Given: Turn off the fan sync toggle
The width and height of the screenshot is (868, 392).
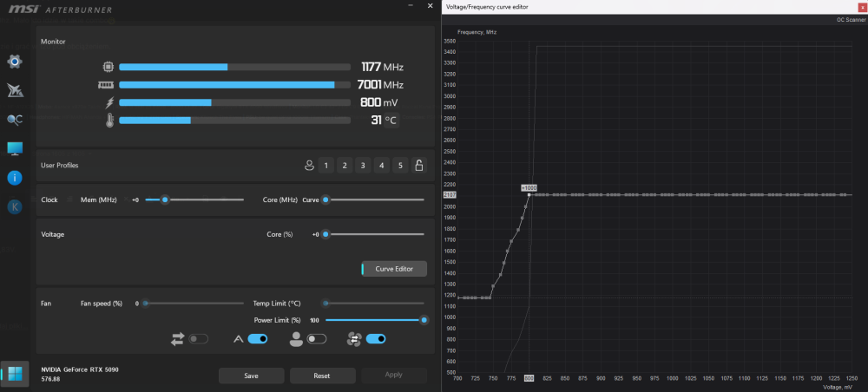Looking at the screenshot, I should [377, 339].
